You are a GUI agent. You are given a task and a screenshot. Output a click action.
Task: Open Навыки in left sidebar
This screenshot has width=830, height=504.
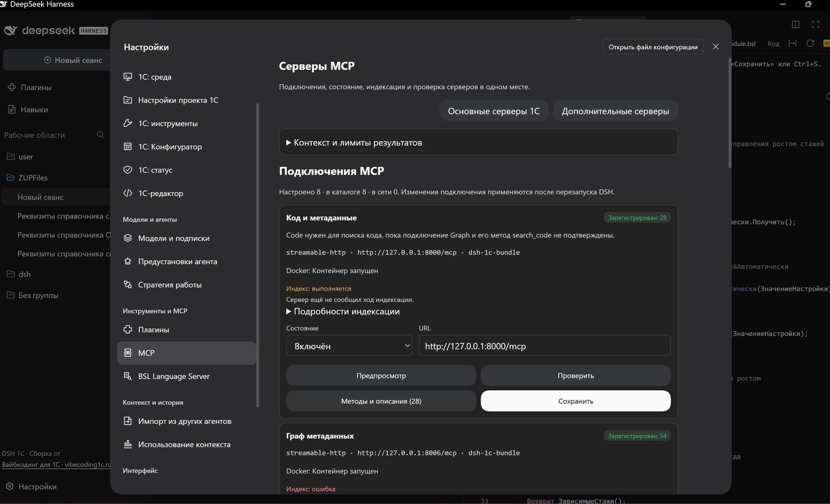click(29, 109)
